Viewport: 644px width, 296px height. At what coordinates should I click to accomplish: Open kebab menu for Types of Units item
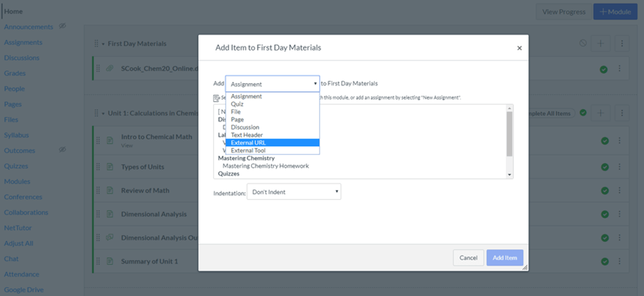coord(620,167)
